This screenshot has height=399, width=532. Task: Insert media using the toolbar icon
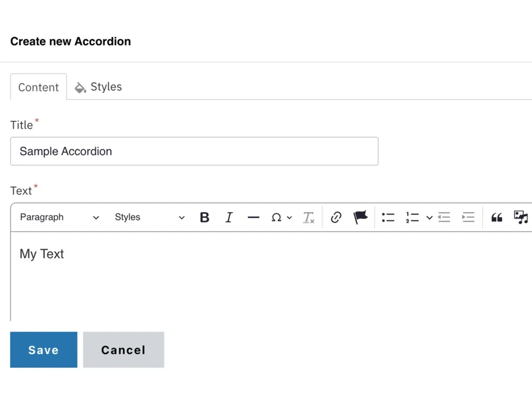520,217
